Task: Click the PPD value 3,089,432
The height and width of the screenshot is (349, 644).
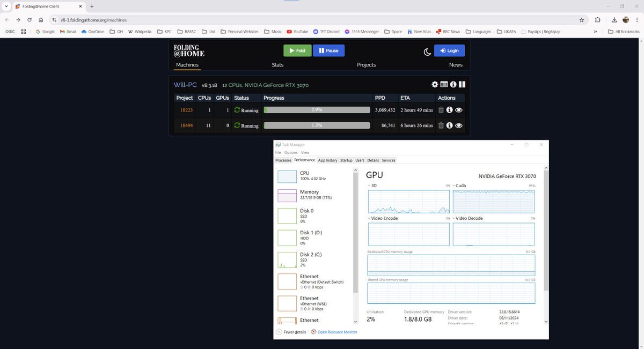Action: click(x=385, y=110)
